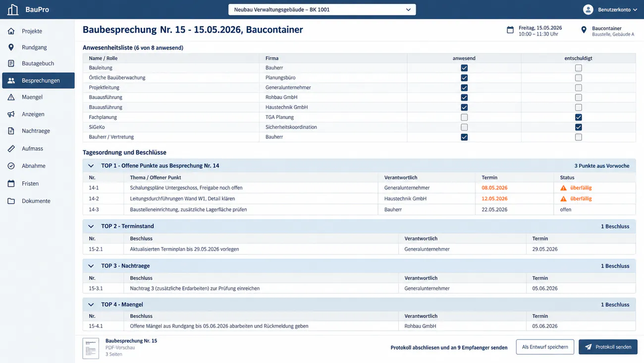
Task: Collapse TOP 3 Nachtraege section
Action: click(x=91, y=266)
